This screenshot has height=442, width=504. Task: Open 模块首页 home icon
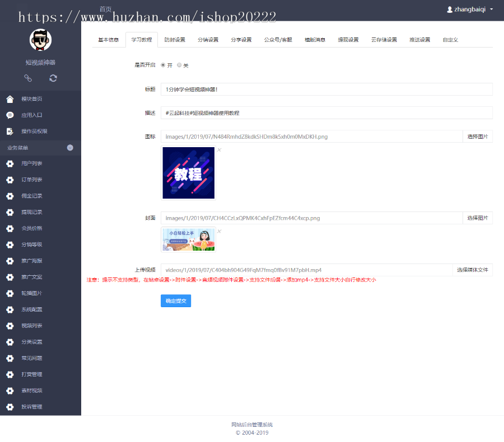[10, 99]
